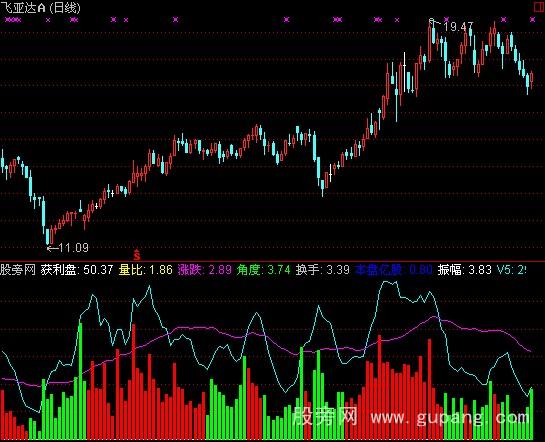The image size is (545, 442).
Task: Switch period via the (日线) label
Action: coord(65,8)
